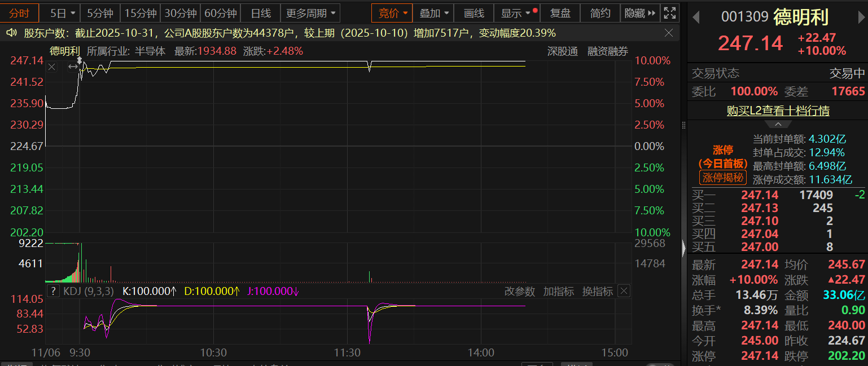Switch to the 日线 daily chart tab
868x366 pixels.
click(260, 13)
